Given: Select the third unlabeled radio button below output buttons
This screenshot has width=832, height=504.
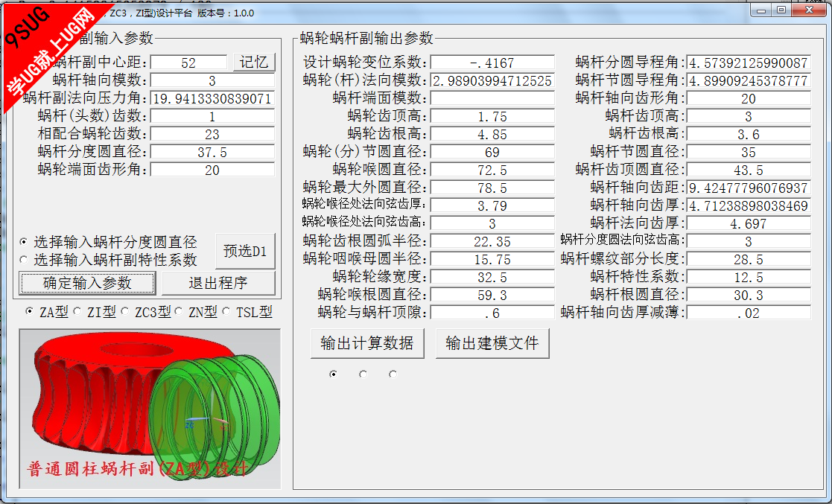Looking at the screenshot, I should point(393,374).
